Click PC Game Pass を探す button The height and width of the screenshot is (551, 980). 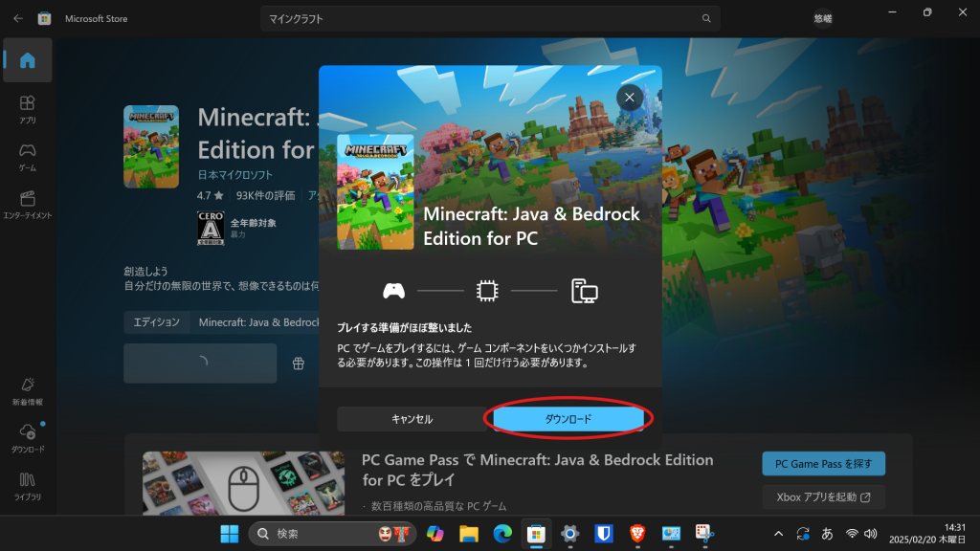click(x=823, y=464)
